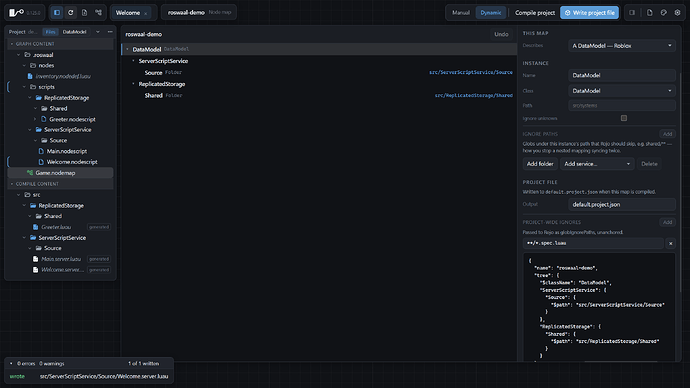Select the DataModel view toggle

pyautogui.click(x=74, y=32)
